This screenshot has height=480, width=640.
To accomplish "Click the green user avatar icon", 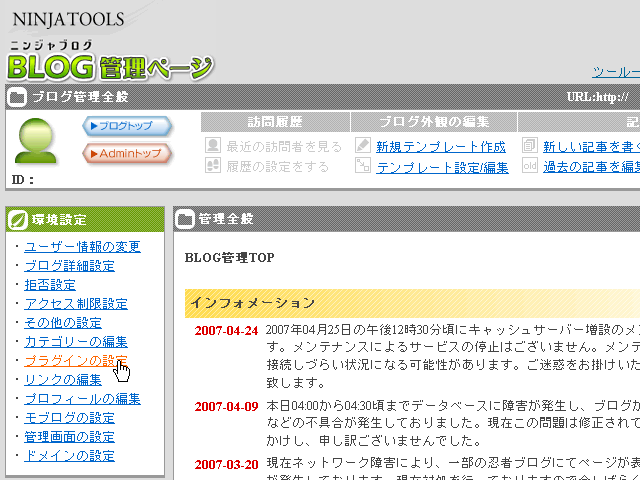I will coord(36,141).
